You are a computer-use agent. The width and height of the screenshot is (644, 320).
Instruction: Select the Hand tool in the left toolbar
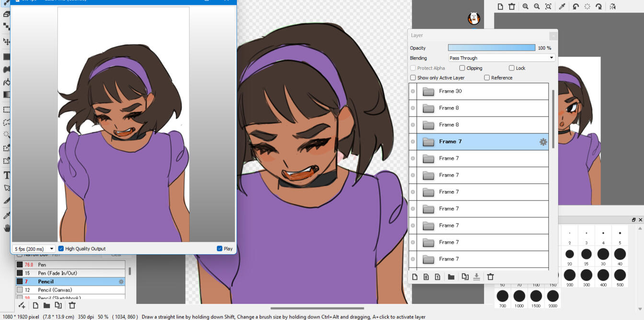pos(6,228)
